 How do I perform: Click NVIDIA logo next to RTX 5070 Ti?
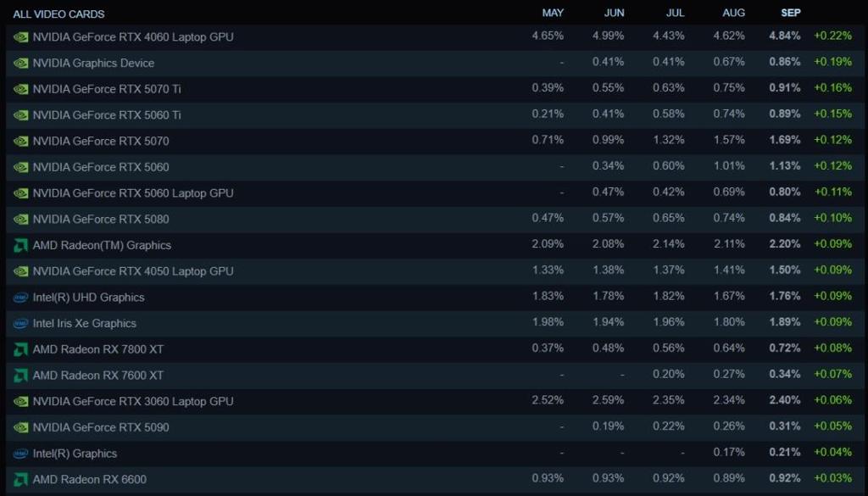tap(21, 89)
